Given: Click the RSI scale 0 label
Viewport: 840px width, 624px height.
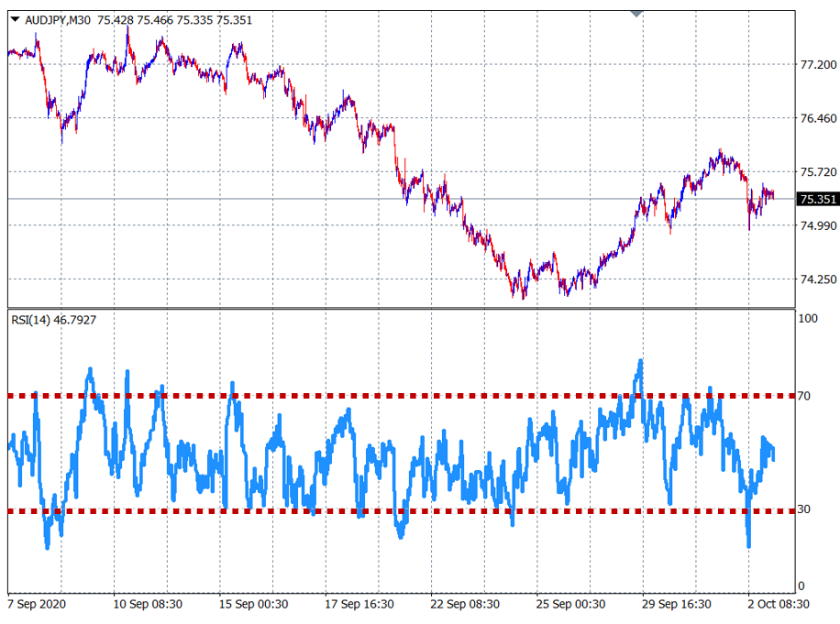Looking at the screenshot, I should (x=802, y=586).
